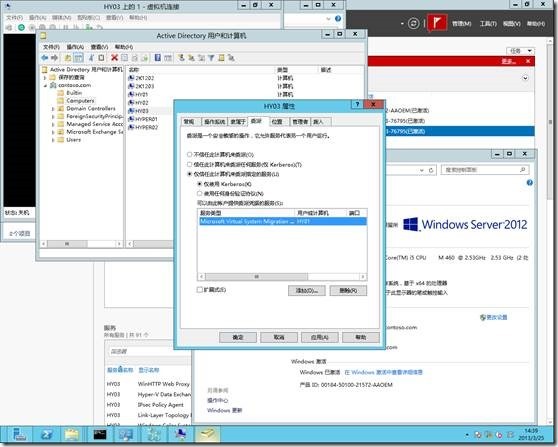Image resolution: width=558 pixels, height=447 pixels.
Task: Open the Action menu in Active Directory window
Action: coord(75,47)
